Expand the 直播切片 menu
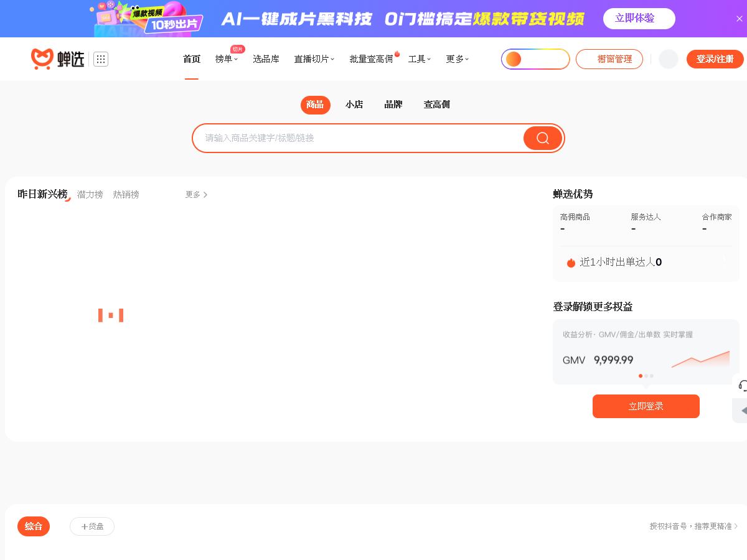Screen dimensions: 747x560 click(314, 59)
